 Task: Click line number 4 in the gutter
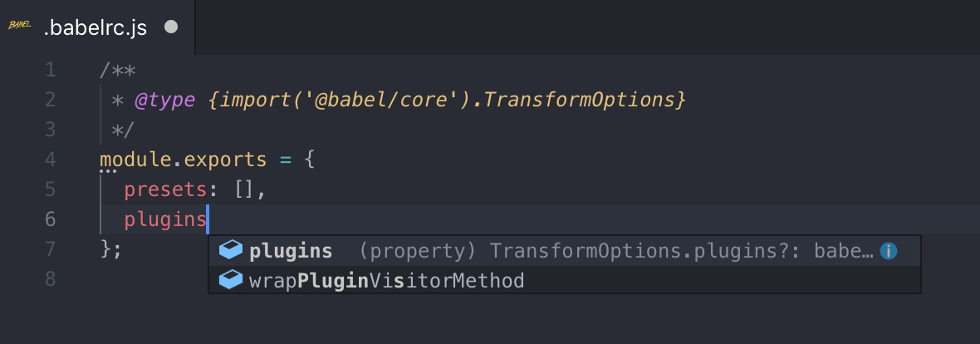(50, 160)
